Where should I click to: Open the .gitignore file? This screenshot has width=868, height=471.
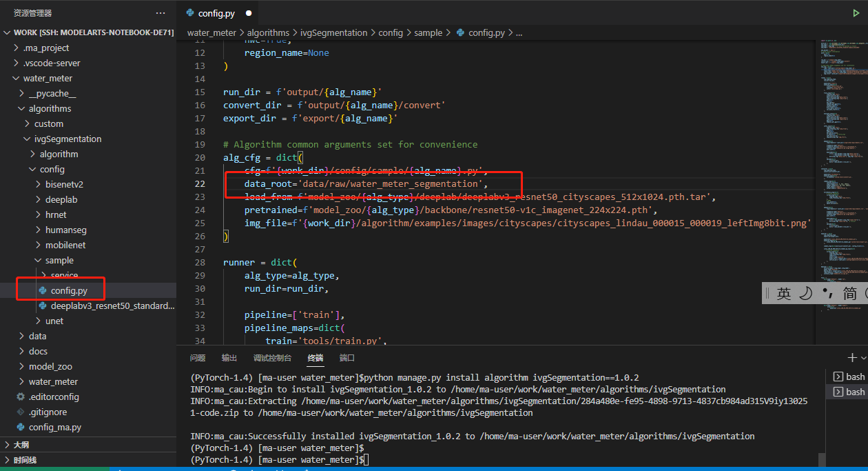click(x=88, y=412)
